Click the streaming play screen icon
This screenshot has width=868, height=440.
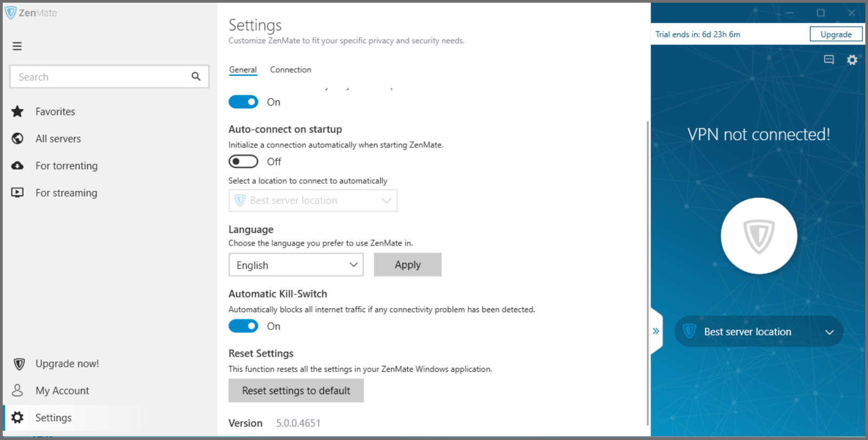click(x=17, y=193)
